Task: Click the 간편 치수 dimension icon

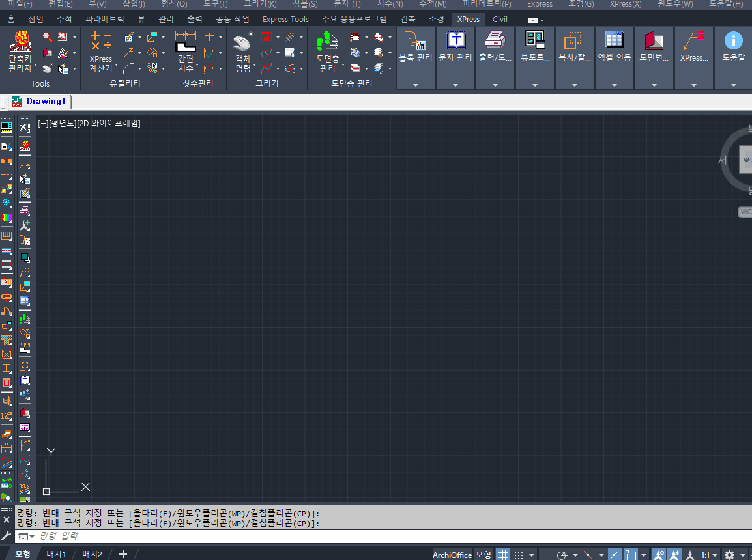Action: coord(186,51)
